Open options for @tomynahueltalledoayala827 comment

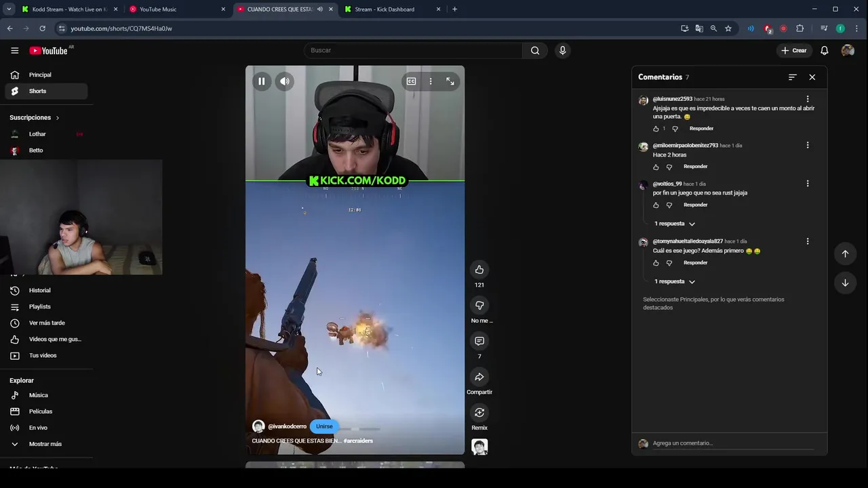(x=808, y=241)
